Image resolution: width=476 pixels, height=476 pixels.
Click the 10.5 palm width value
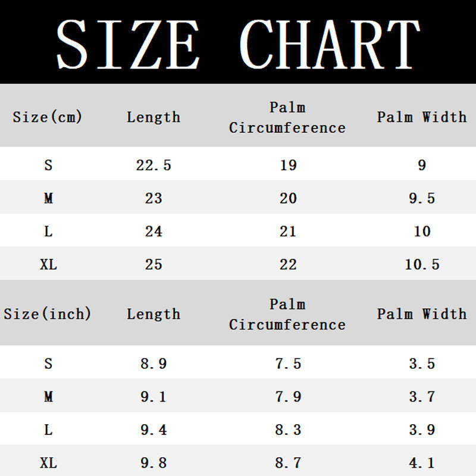(422, 264)
